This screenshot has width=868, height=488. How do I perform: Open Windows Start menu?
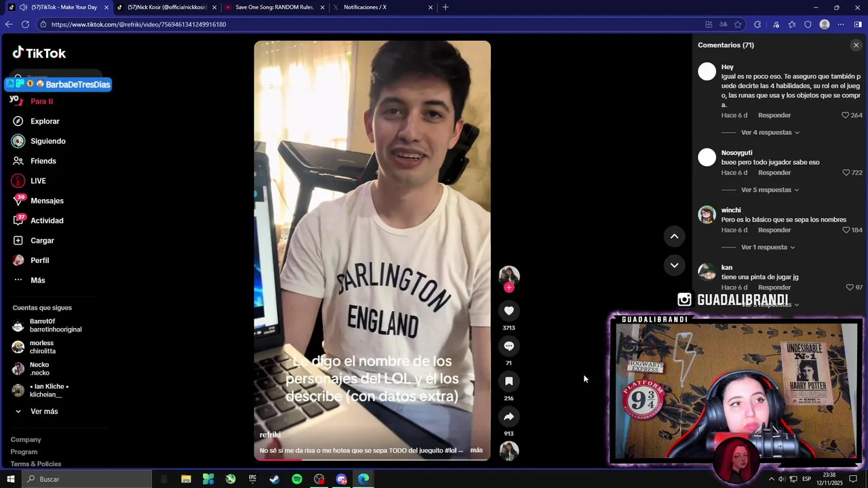click(10, 479)
